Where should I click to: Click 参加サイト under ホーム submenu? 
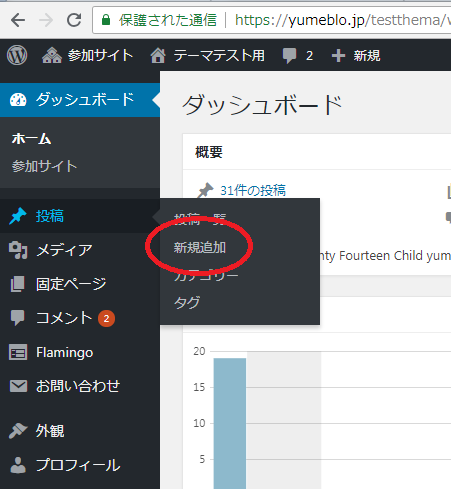(44, 166)
